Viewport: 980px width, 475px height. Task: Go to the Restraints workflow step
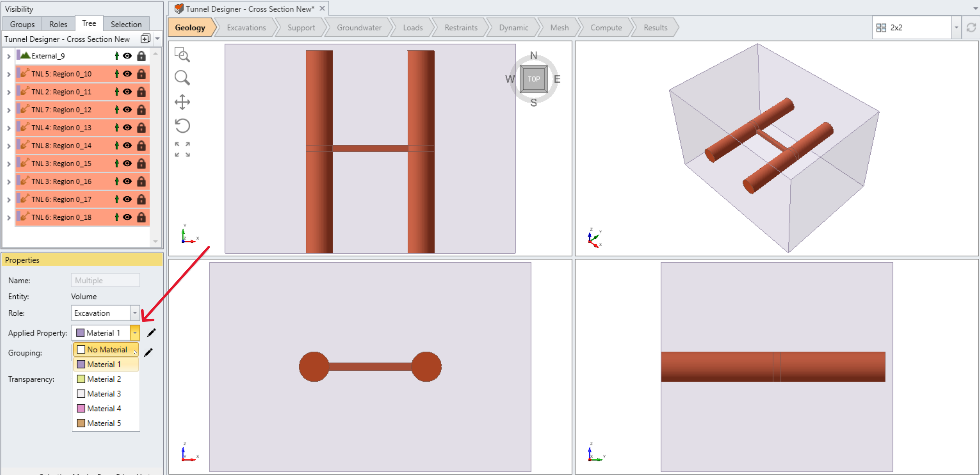461,27
